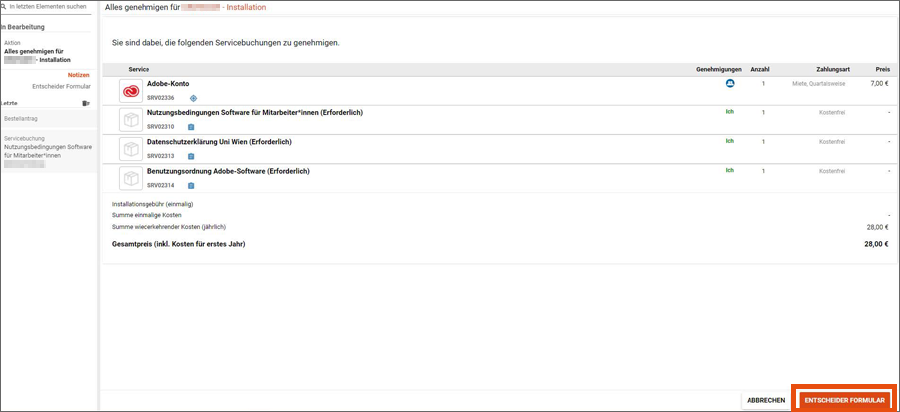This screenshot has height=412, width=900.
Task: Click the clipboard icon next to SRV02313
Action: pyautogui.click(x=191, y=156)
